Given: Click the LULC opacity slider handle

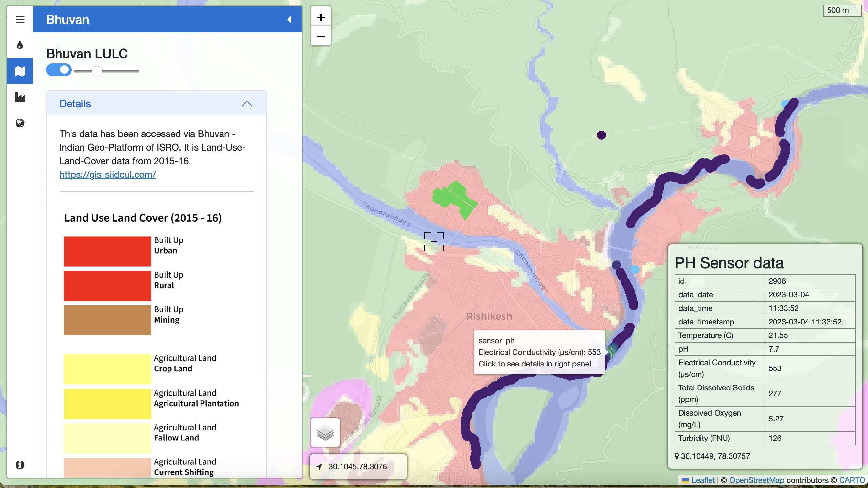Looking at the screenshot, I should pyautogui.click(x=97, y=71).
